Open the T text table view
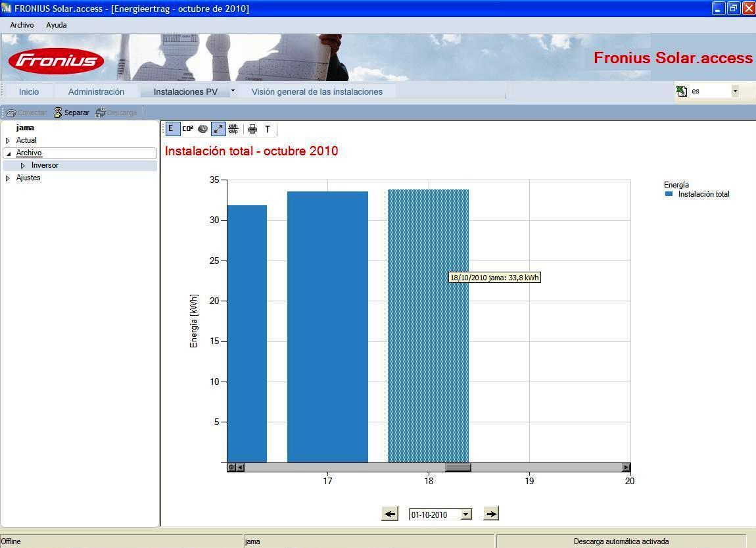This screenshot has height=548, width=756. pos(268,129)
